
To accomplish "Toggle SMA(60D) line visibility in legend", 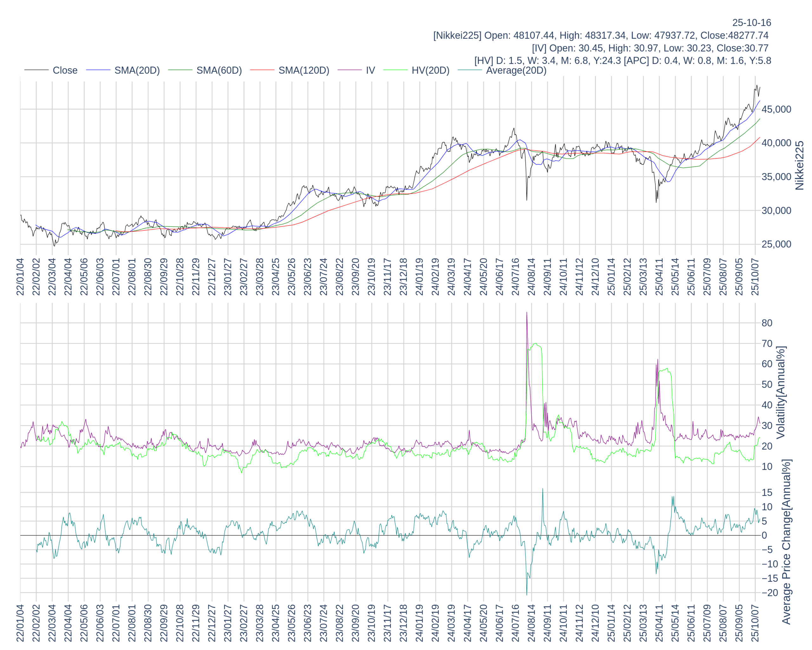I will 219,70.
